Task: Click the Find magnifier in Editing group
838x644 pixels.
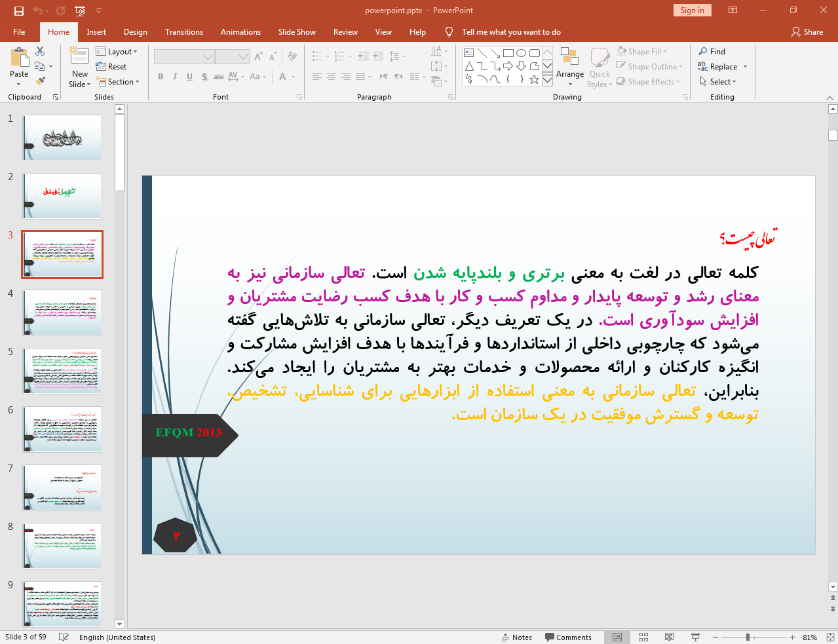Action: [x=703, y=52]
